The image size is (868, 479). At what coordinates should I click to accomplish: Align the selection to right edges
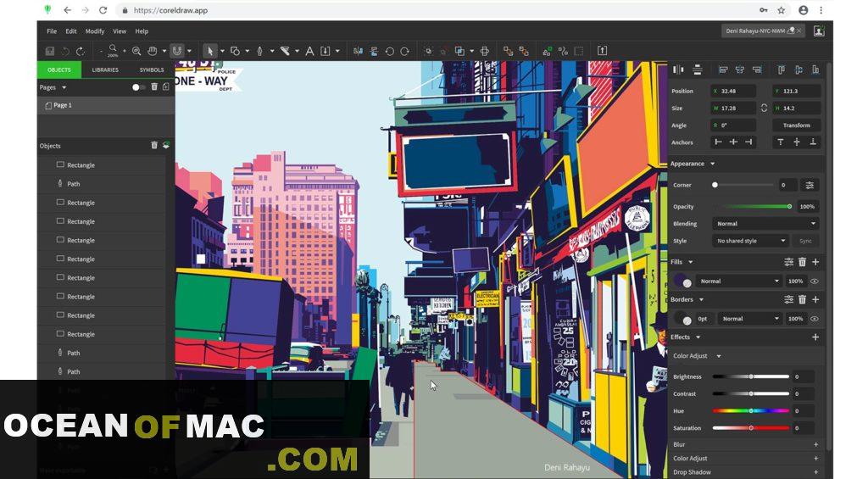757,70
